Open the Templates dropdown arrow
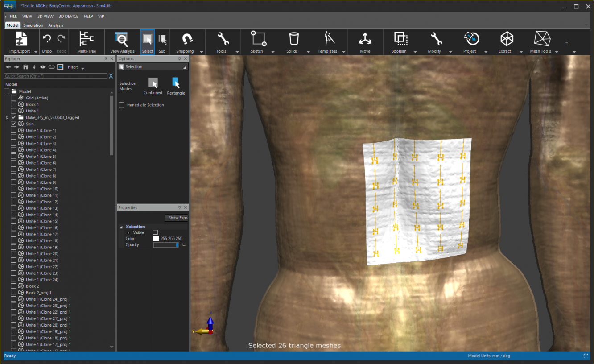 coord(343,51)
